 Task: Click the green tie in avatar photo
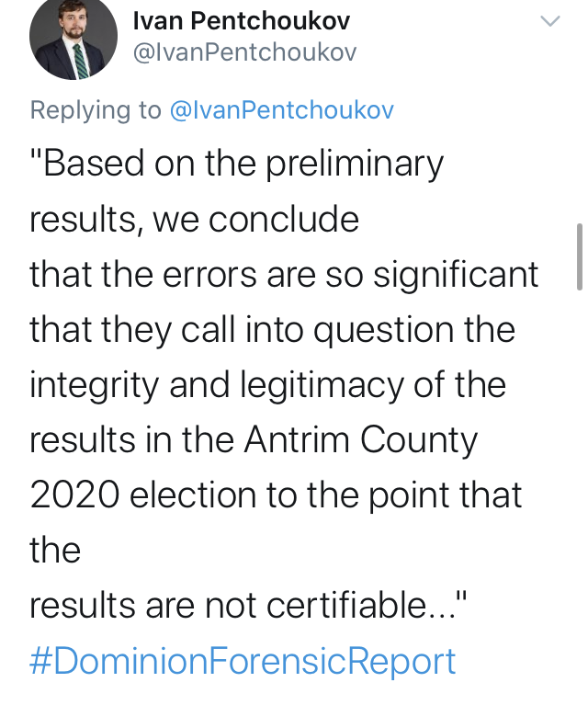tap(80, 63)
